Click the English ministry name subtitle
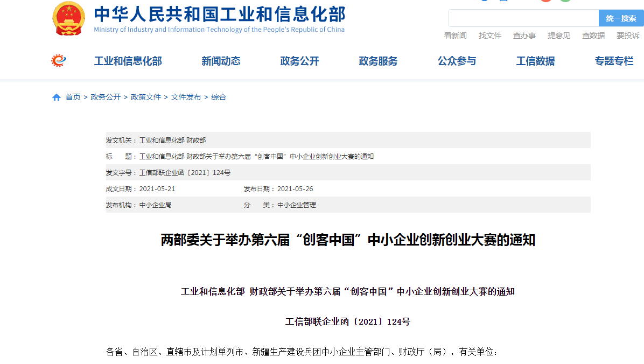Viewport: 644px width, 364px height. pyautogui.click(x=219, y=30)
